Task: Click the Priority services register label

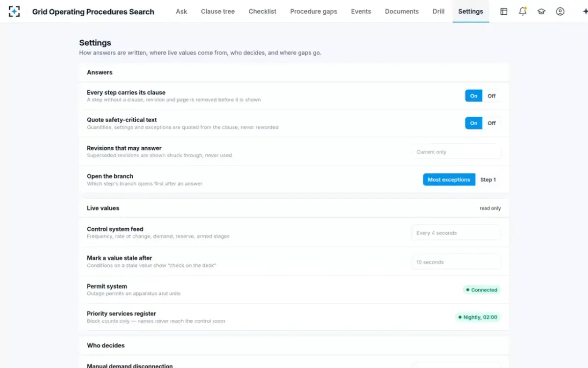Action: [122, 314]
